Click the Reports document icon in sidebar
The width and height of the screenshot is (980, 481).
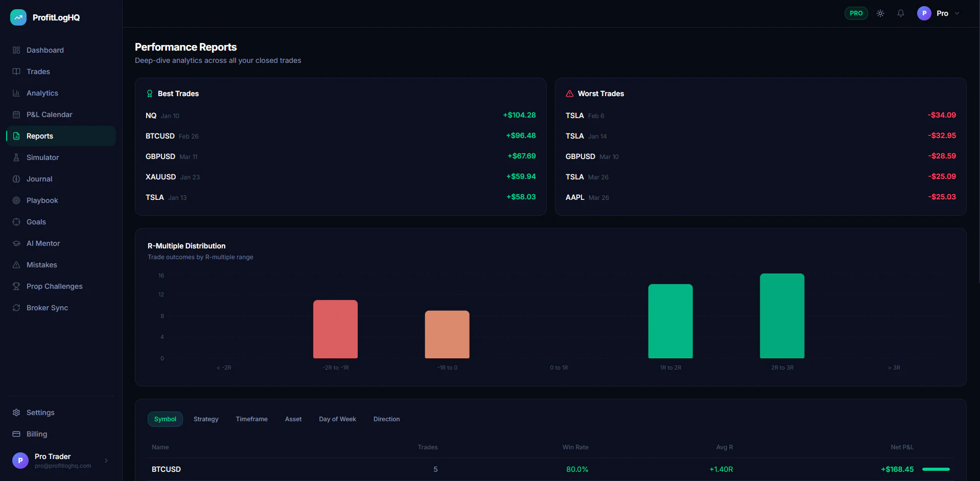point(16,136)
